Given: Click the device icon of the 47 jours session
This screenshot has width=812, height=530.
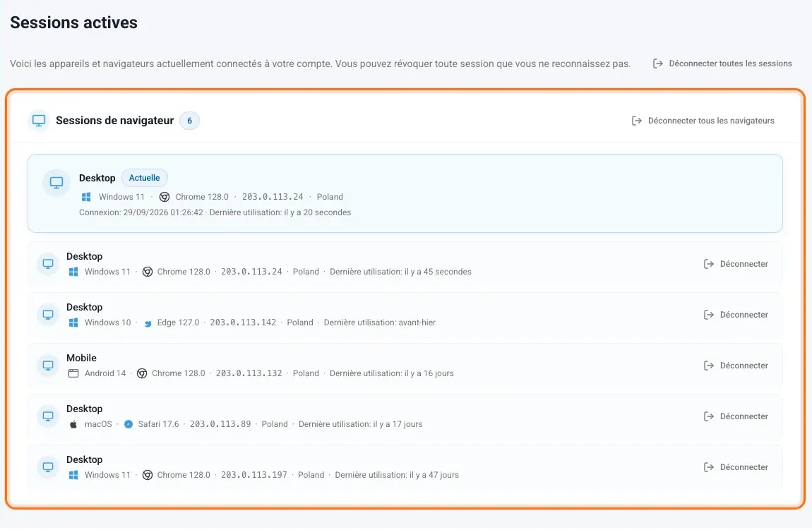Looking at the screenshot, I should click(48, 467).
